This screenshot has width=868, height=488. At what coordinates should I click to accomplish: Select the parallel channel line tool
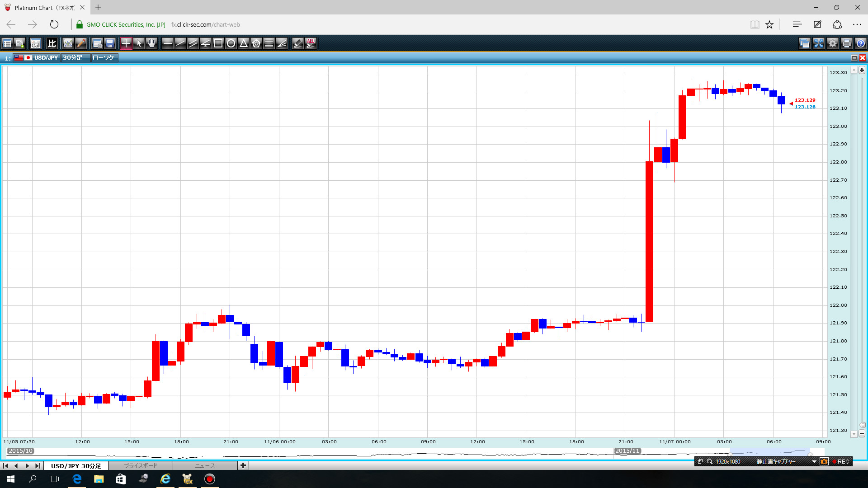pos(193,43)
